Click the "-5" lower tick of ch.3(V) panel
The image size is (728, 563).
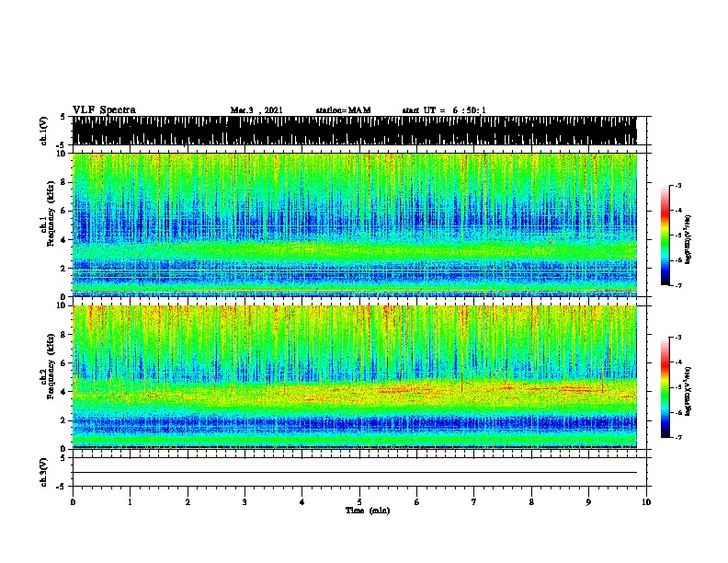[x=62, y=487]
